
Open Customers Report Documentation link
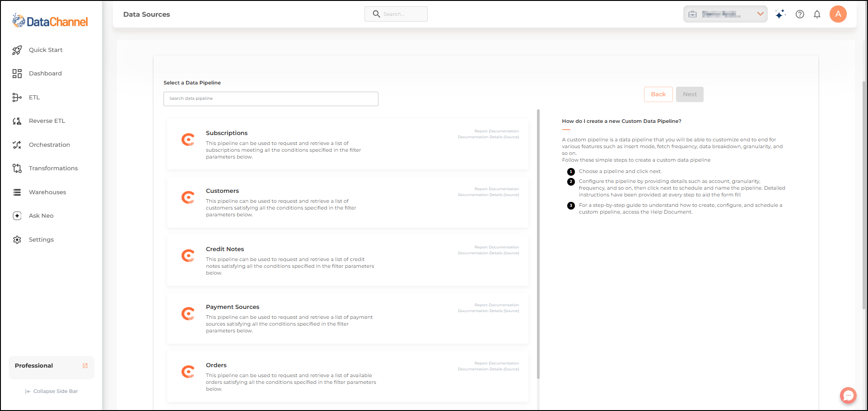coord(497,189)
